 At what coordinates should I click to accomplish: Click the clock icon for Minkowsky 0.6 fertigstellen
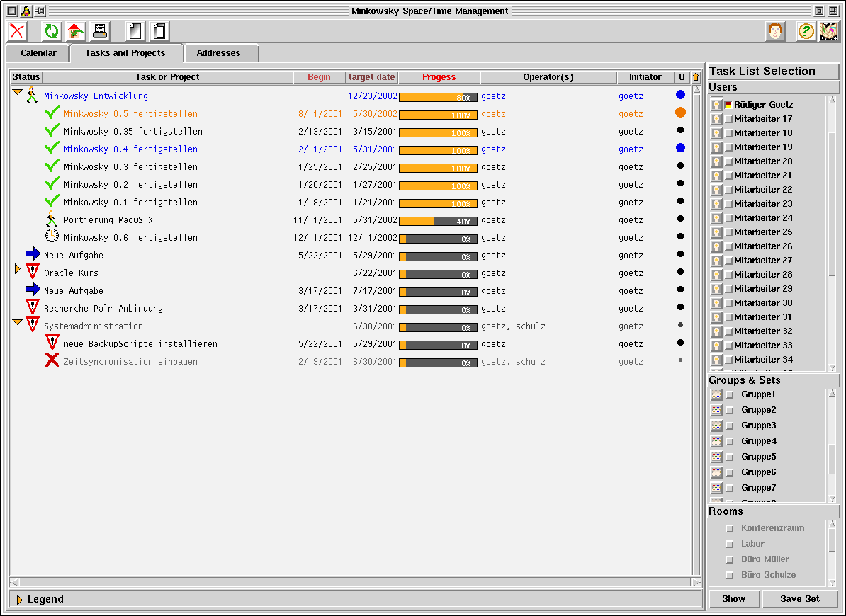[x=52, y=236]
